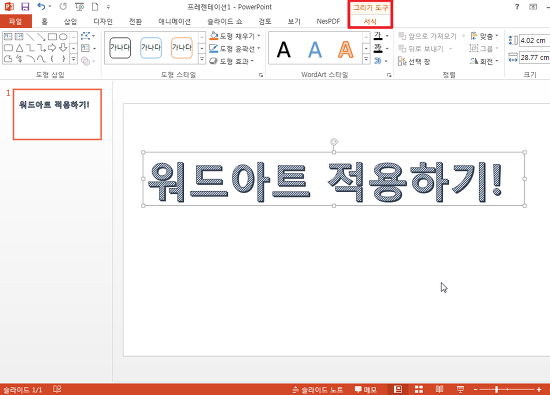Open the Edit Shape dropdown
The width and height of the screenshot is (550, 395).
(87, 36)
